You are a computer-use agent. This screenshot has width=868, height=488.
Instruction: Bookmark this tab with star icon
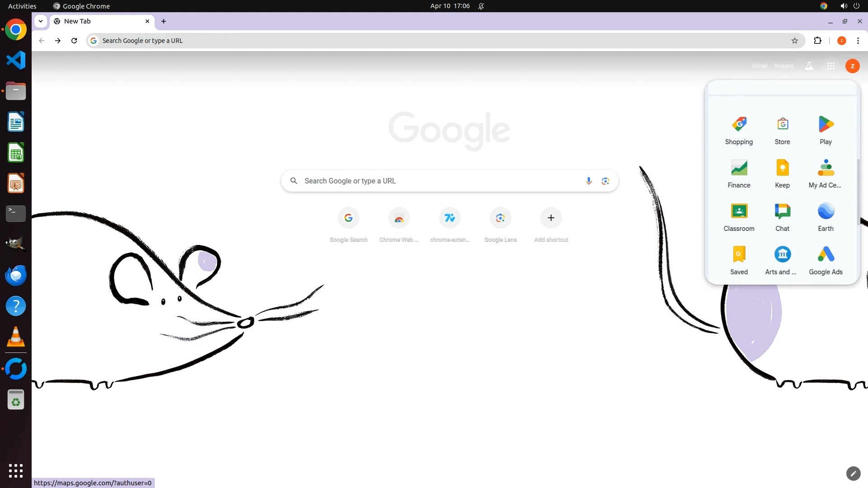click(795, 41)
